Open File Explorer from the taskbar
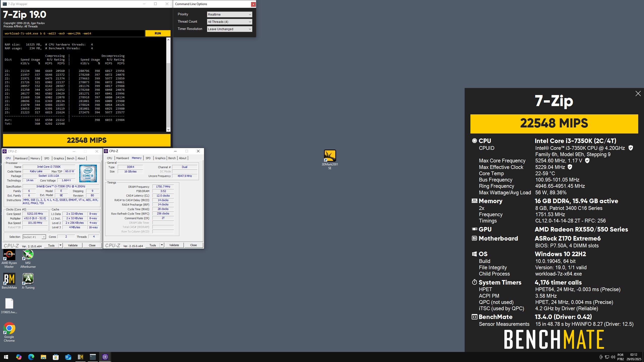The width and height of the screenshot is (644, 362). (x=43, y=357)
